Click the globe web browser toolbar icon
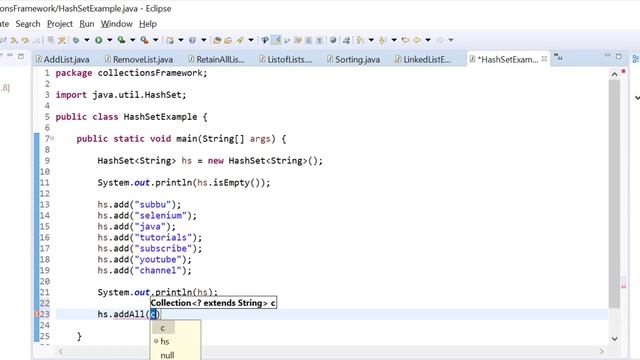The width and height of the screenshot is (640, 360). 333,40
